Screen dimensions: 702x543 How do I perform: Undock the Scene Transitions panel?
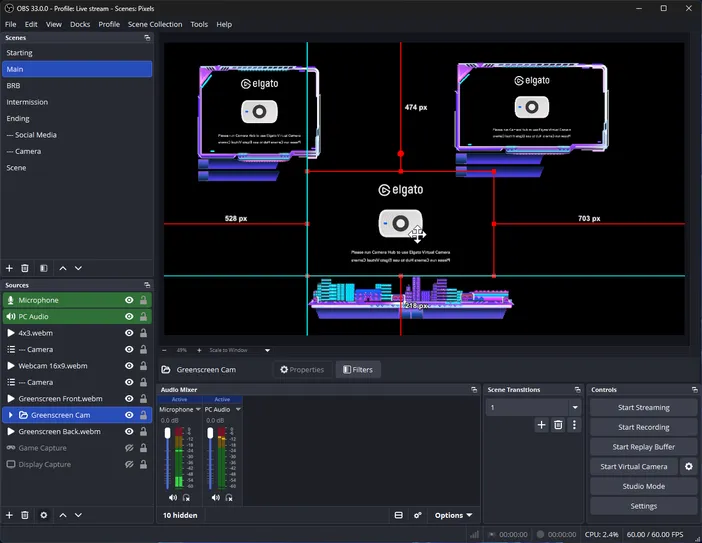578,390
